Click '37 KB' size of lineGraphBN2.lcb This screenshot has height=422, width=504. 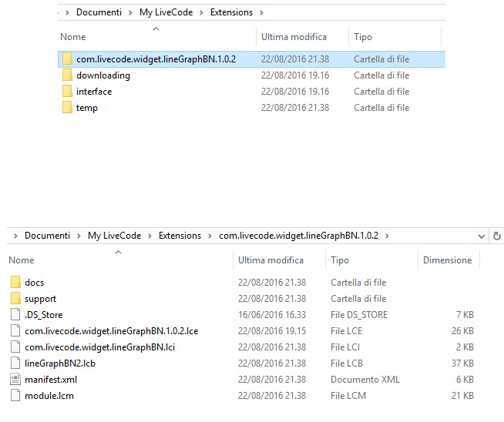tap(462, 363)
